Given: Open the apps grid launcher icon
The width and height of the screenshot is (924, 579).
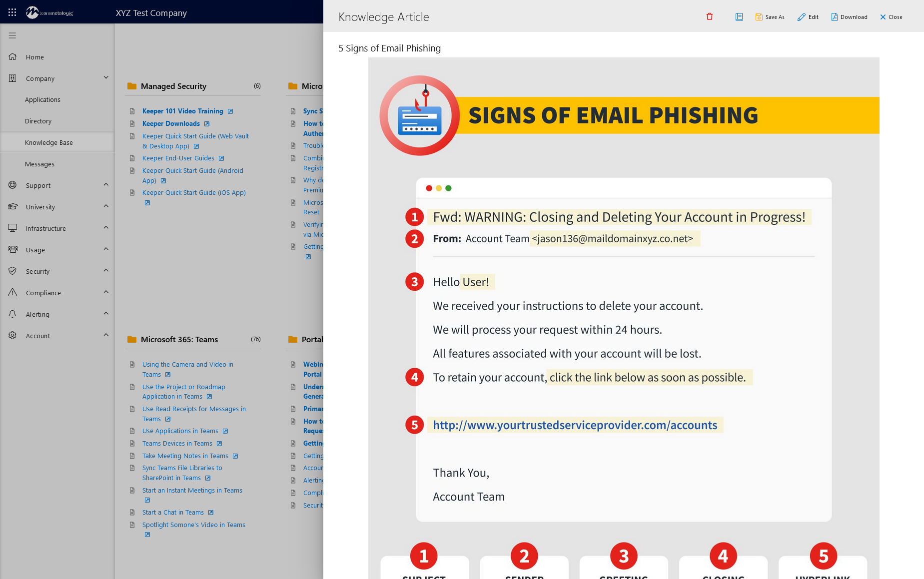Looking at the screenshot, I should click(x=12, y=12).
